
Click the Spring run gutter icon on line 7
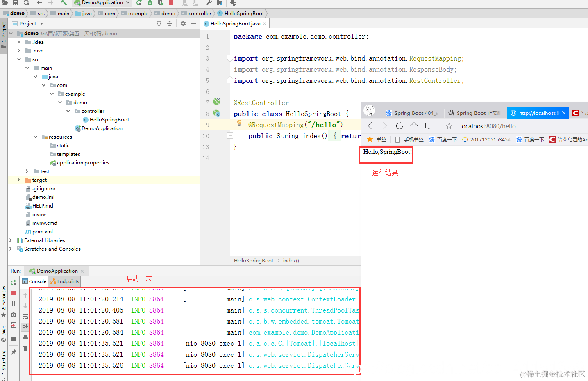pos(217,101)
